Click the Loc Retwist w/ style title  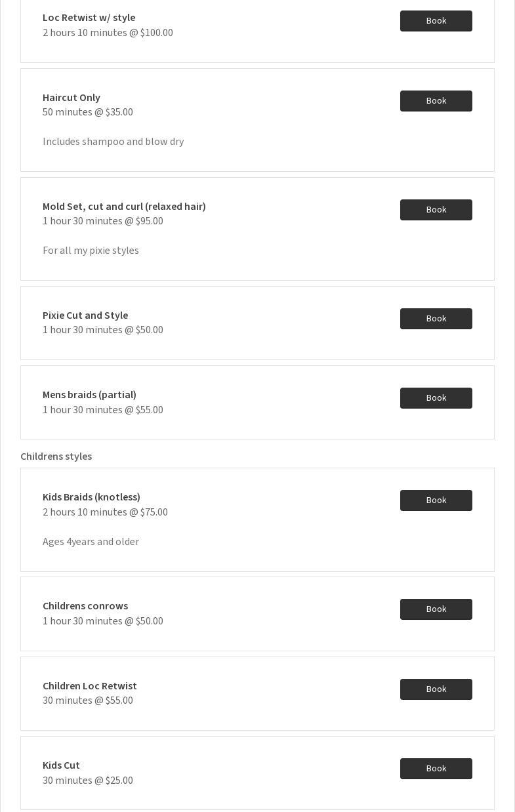coord(89,18)
